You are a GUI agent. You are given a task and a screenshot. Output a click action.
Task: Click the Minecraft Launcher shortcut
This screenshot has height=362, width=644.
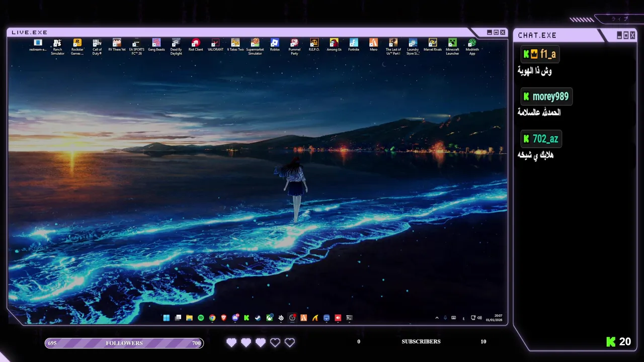coord(452,47)
